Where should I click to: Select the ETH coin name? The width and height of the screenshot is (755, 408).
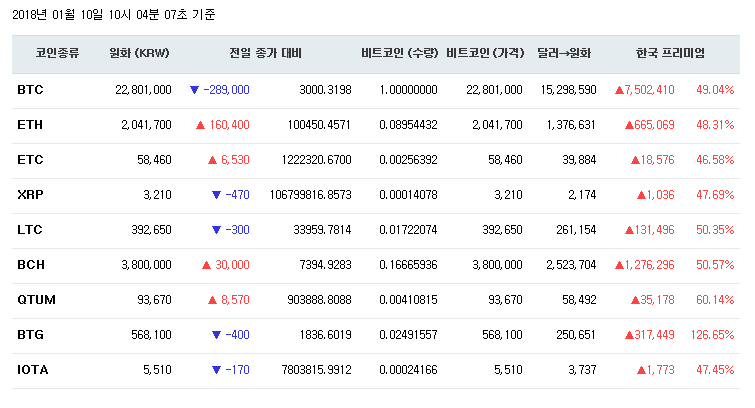[x=30, y=125]
